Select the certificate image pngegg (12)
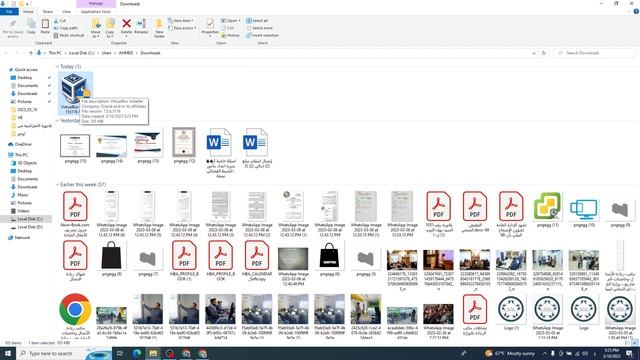Screen dimensions: 640x360 click(x=184, y=146)
